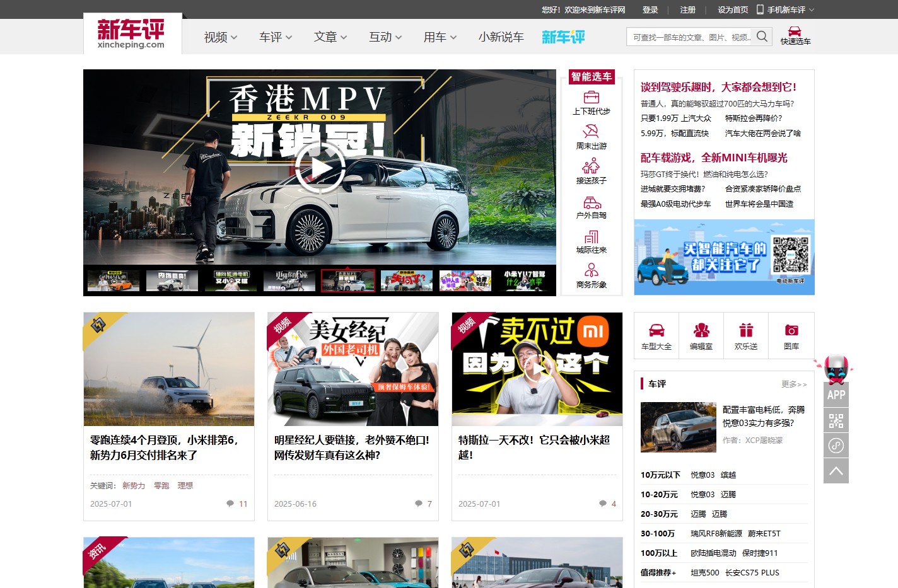Click the 手机新车评 phone icon
Image resolution: width=898 pixels, height=588 pixels.
coord(760,9)
